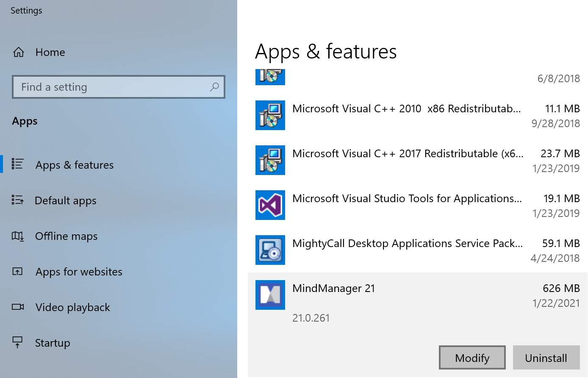588x378 pixels.
Task: Click the search magnifier icon
Action: (x=214, y=87)
